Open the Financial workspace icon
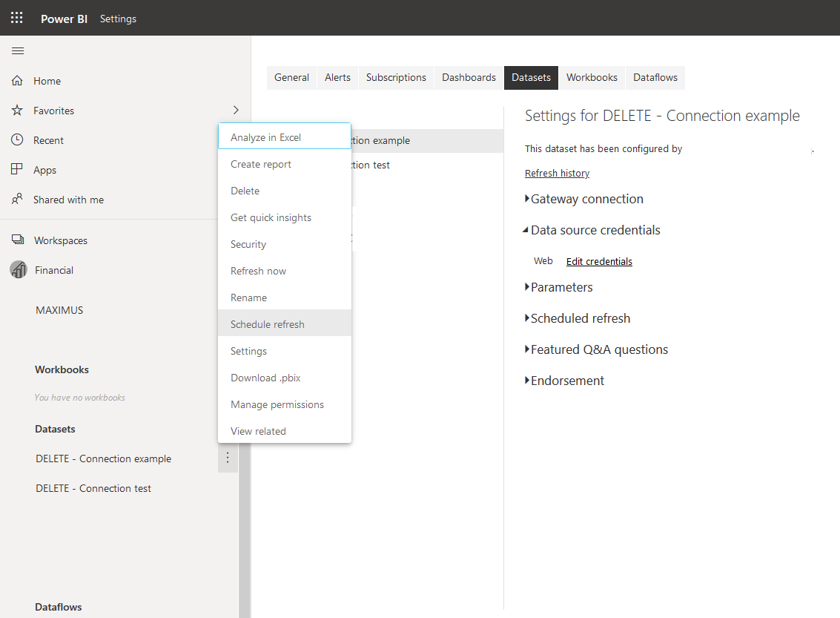This screenshot has width=840, height=618. coord(16,269)
